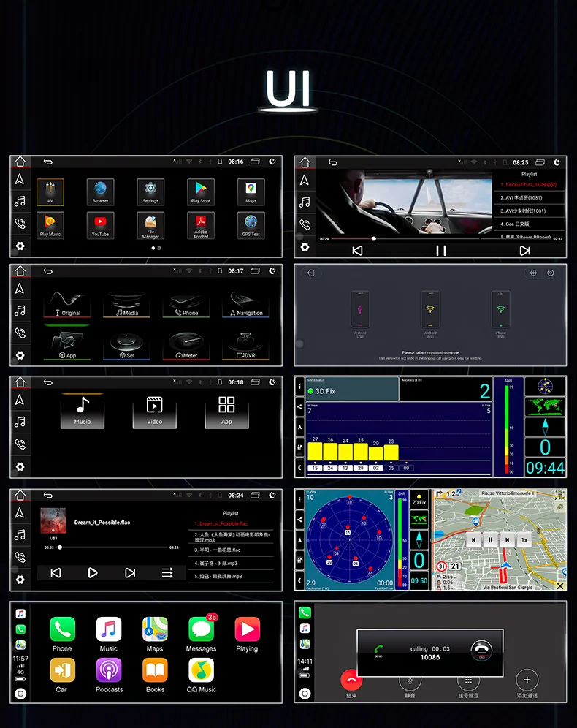Go back using the arrow on the 08:16 screen
This screenshot has height=728, width=577.
[x=48, y=162]
